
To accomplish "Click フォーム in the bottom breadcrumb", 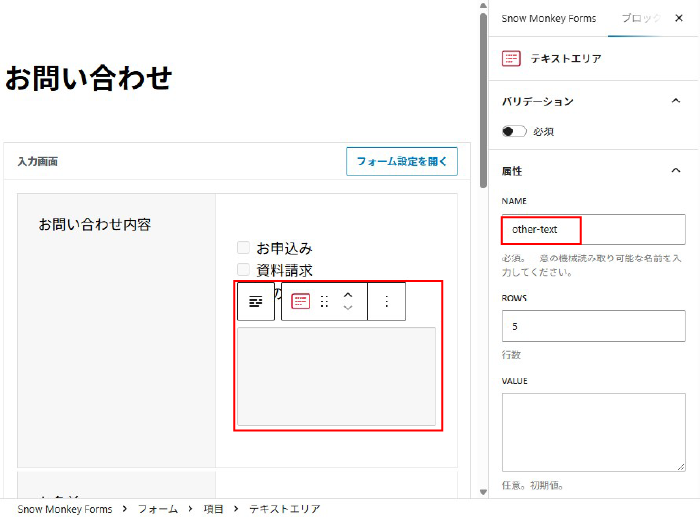I will [158, 509].
